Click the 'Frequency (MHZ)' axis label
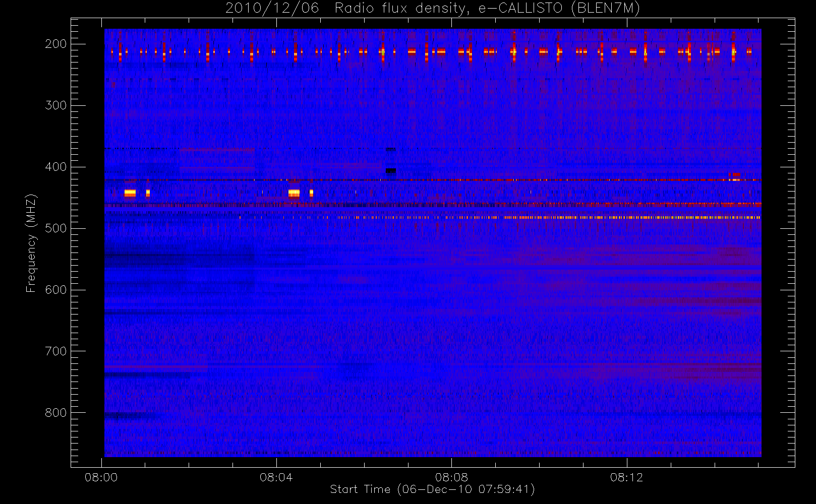Viewport: 816px width, 504px height. [31, 243]
